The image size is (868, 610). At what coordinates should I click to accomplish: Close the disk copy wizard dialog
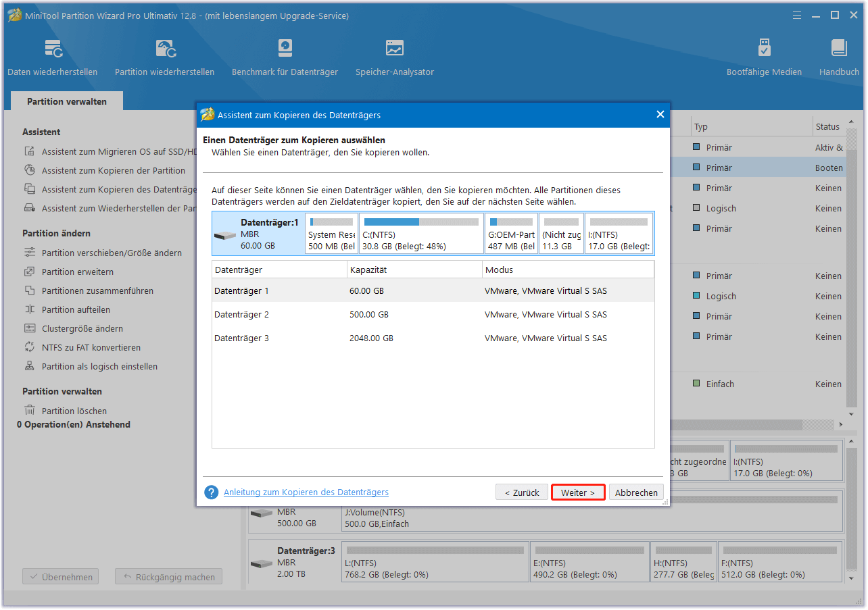coord(660,115)
